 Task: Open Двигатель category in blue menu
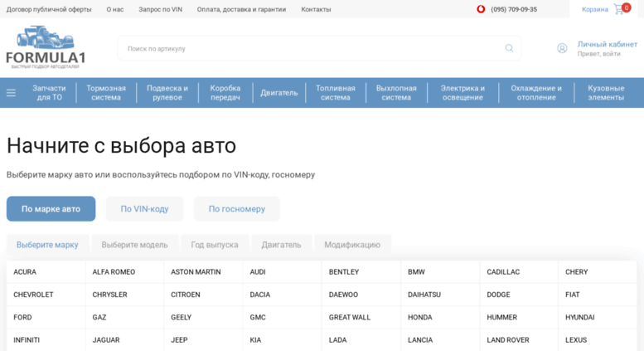(278, 93)
